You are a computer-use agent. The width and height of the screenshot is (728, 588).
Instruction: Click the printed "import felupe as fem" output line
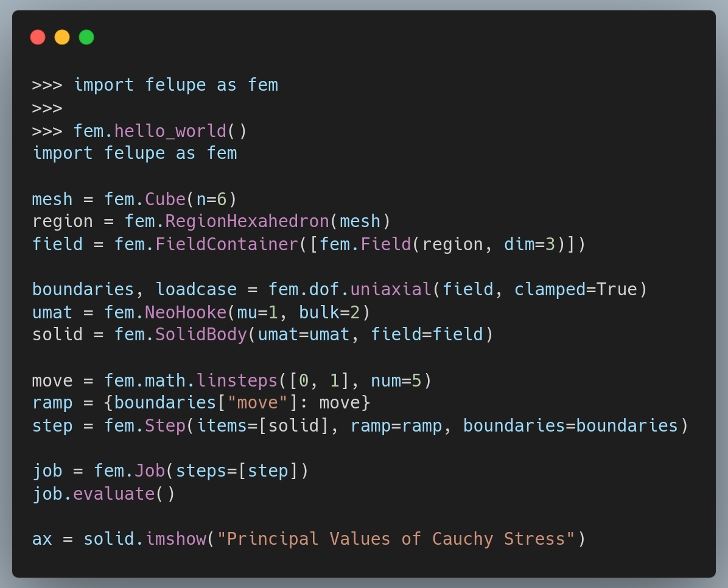click(x=135, y=153)
